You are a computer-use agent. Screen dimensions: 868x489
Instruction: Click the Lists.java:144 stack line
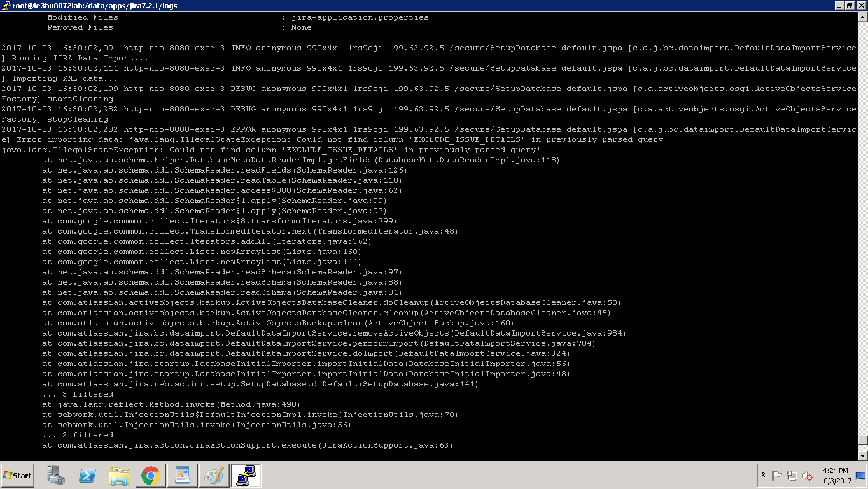tap(202, 262)
